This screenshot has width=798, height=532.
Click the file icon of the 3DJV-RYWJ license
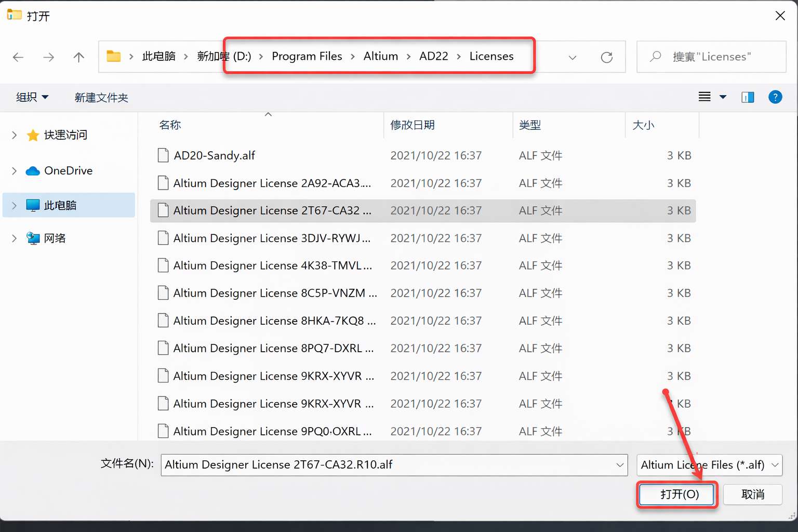(x=163, y=238)
